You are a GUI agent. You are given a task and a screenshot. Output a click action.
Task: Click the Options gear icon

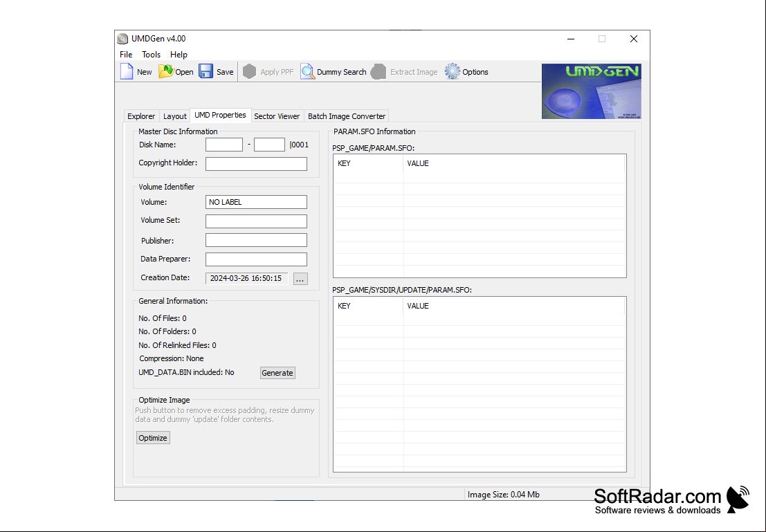pos(453,72)
